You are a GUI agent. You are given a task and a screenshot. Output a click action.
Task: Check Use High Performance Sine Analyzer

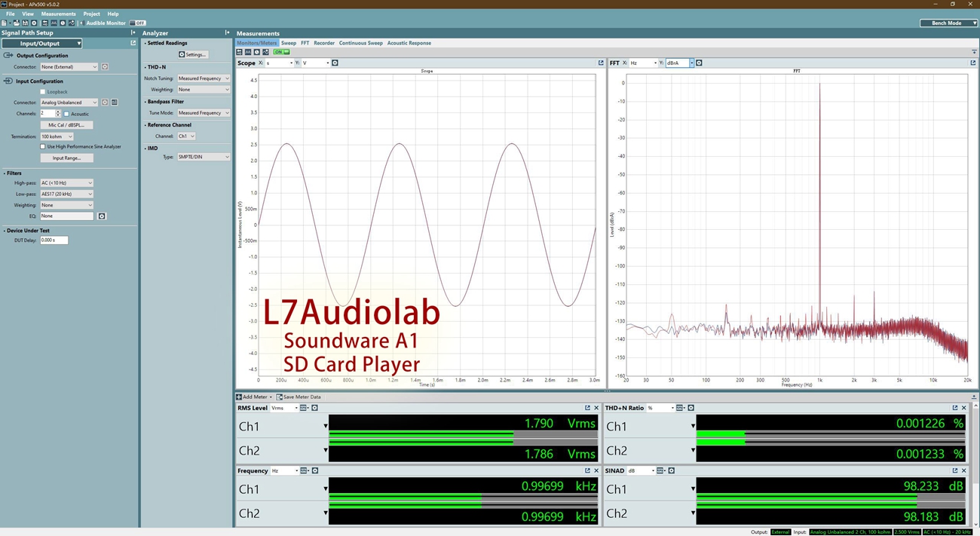(x=43, y=147)
